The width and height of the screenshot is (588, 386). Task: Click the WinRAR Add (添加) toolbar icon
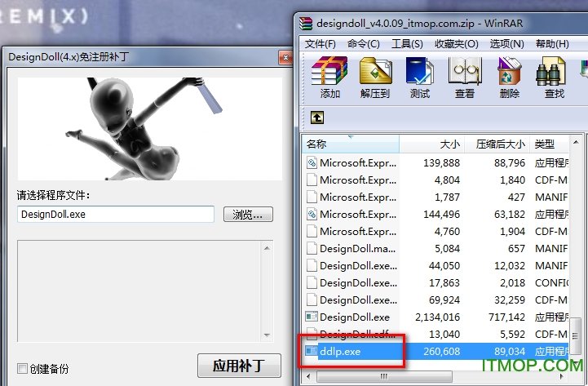click(x=329, y=78)
